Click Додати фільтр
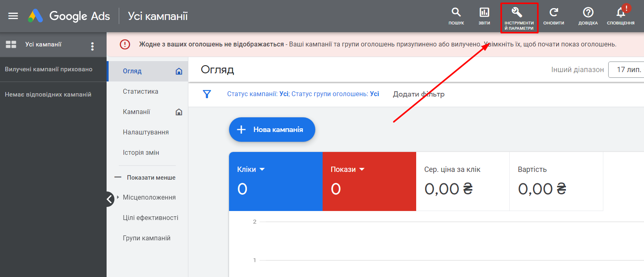 click(419, 94)
